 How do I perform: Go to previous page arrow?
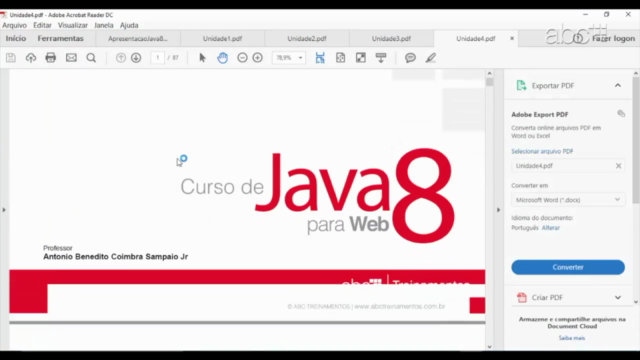pyautogui.click(x=121, y=58)
